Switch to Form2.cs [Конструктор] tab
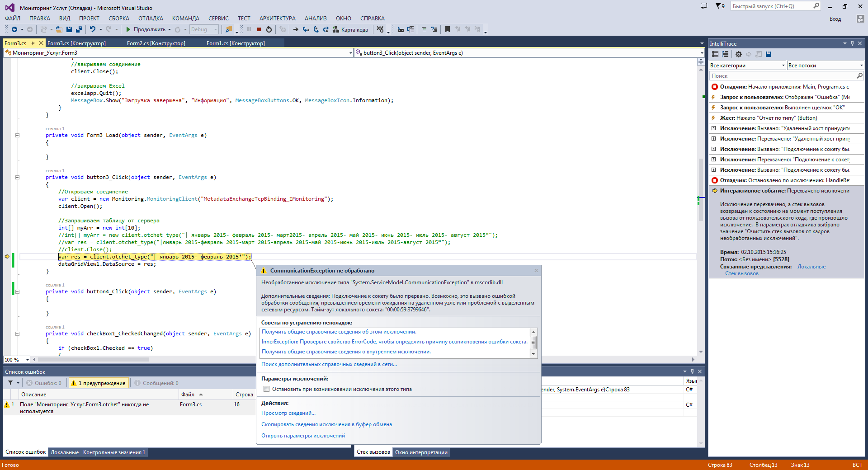 (156, 43)
